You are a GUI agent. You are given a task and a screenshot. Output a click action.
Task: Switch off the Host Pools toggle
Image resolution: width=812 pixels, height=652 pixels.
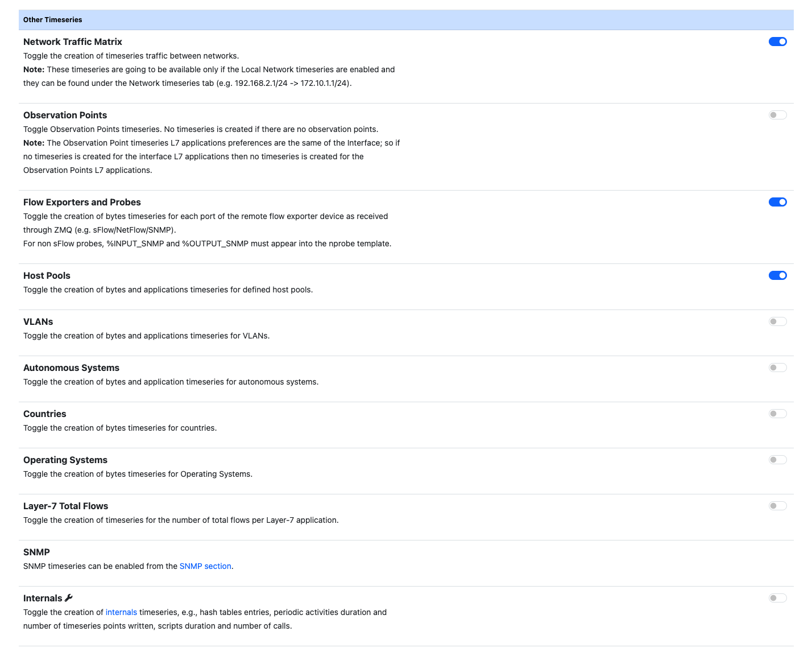[777, 275]
